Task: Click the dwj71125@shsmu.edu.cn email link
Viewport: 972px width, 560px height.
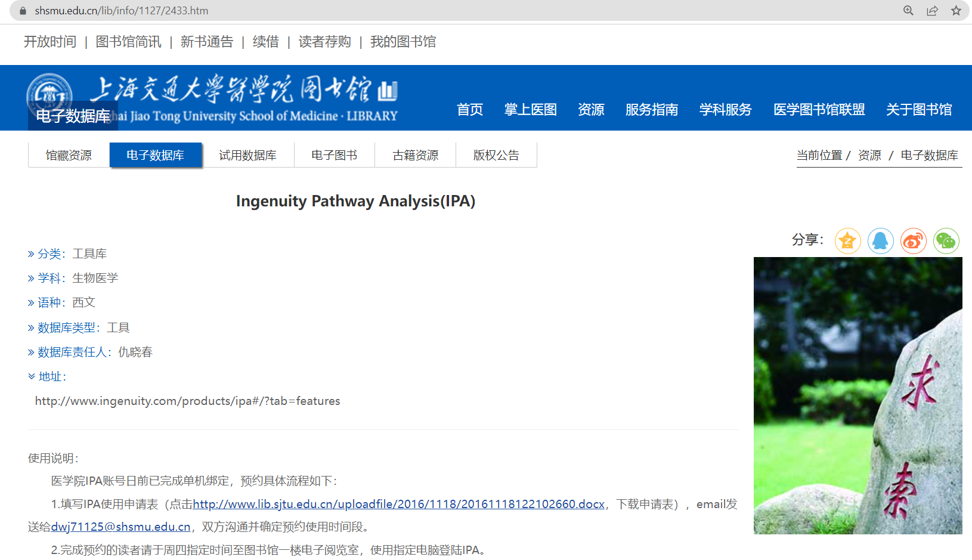Action: coord(120,527)
